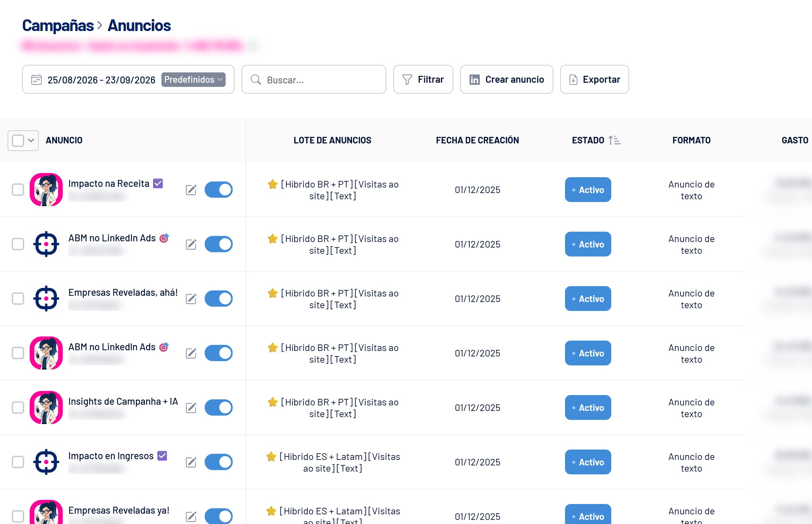Image resolution: width=812 pixels, height=524 pixels.
Task: Click star icon in Insights de Campanha lote
Action: (273, 402)
